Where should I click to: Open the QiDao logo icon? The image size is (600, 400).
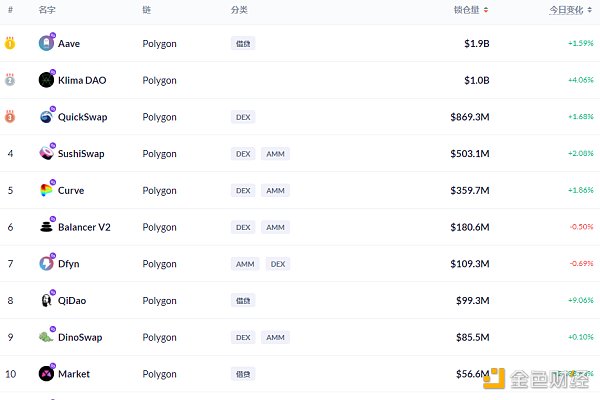(x=46, y=300)
